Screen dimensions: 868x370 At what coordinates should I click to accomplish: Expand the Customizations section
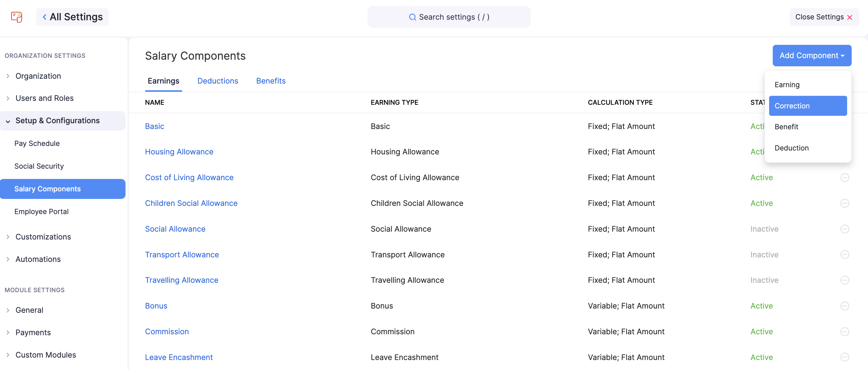tap(43, 236)
